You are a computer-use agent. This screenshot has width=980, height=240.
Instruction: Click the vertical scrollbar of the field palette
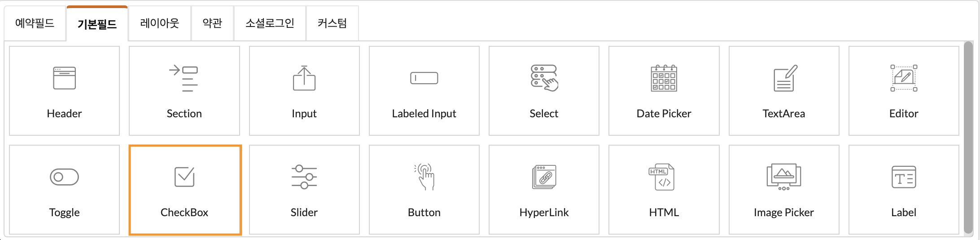[x=968, y=138]
